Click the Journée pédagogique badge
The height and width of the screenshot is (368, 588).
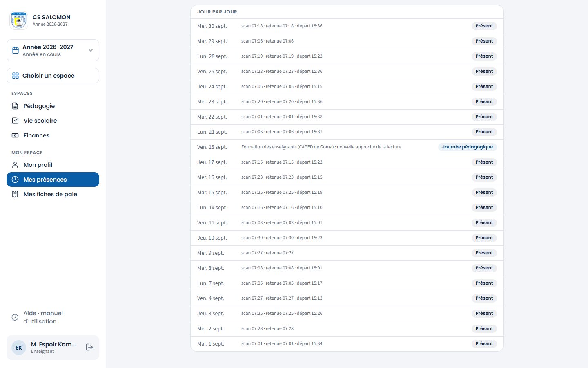(468, 147)
